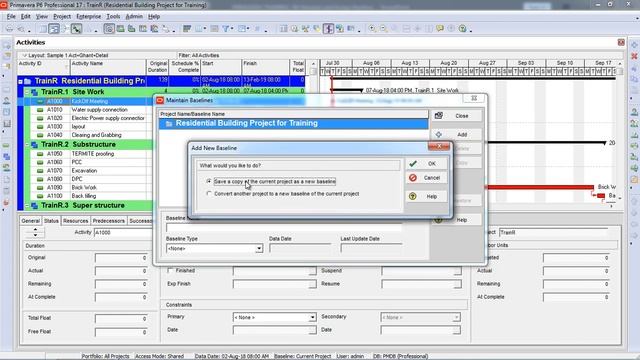Viewport: 640px width, 360px height.
Task: Click the activity icon beside A1010
Action: click(40, 110)
